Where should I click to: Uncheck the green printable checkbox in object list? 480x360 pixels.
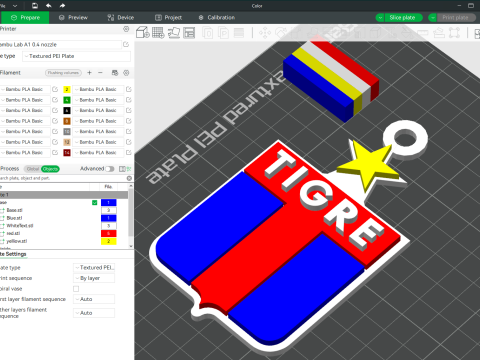[x=95, y=203]
